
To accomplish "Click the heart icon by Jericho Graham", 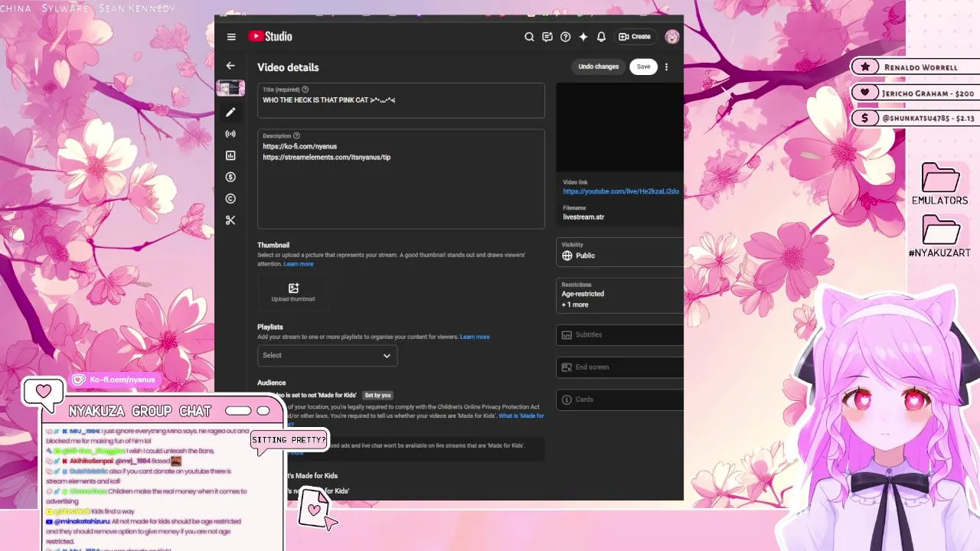I will click(865, 93).
